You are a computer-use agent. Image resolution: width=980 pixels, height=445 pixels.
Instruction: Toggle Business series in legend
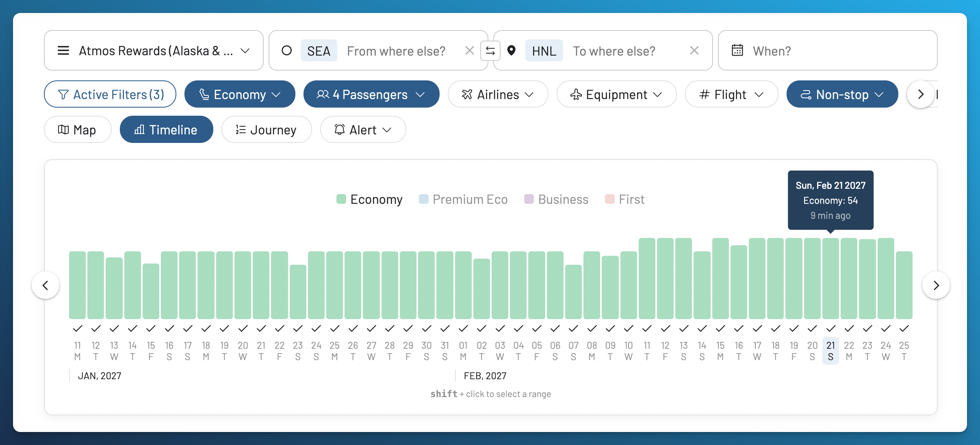click(556, 199)
